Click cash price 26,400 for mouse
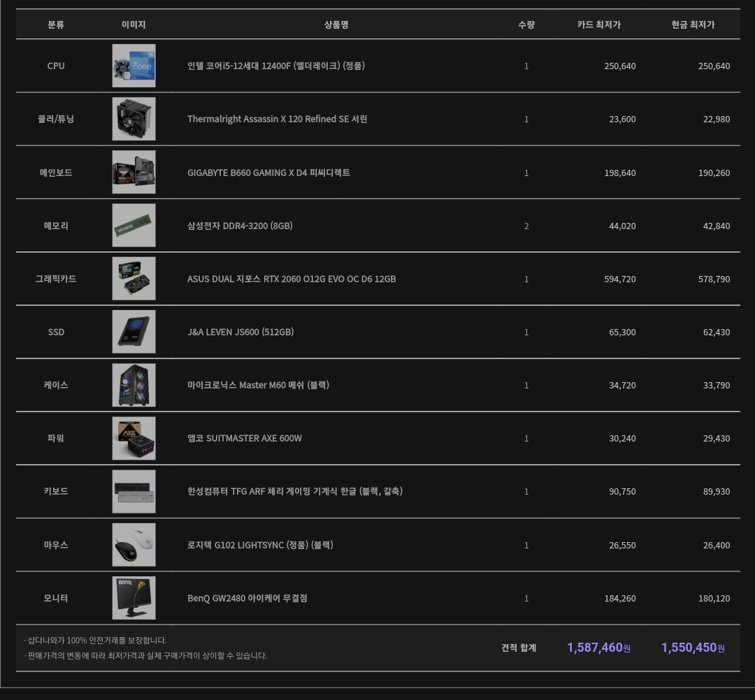 (717, 546)
